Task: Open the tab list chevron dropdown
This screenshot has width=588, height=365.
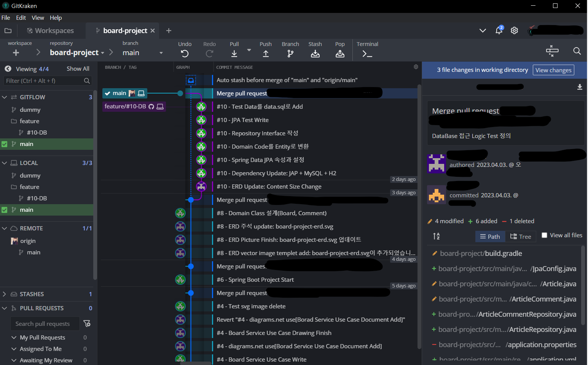Action: pos(483,30)
